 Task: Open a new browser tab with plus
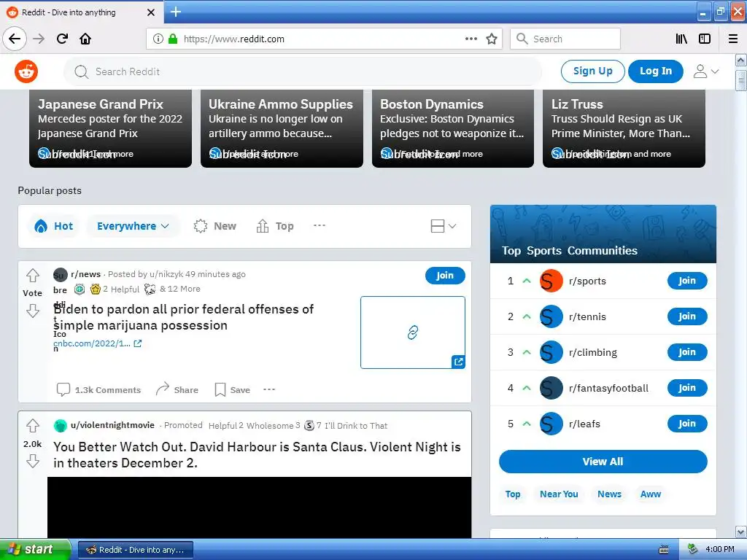pyautogui.click(x=175, y=12)
